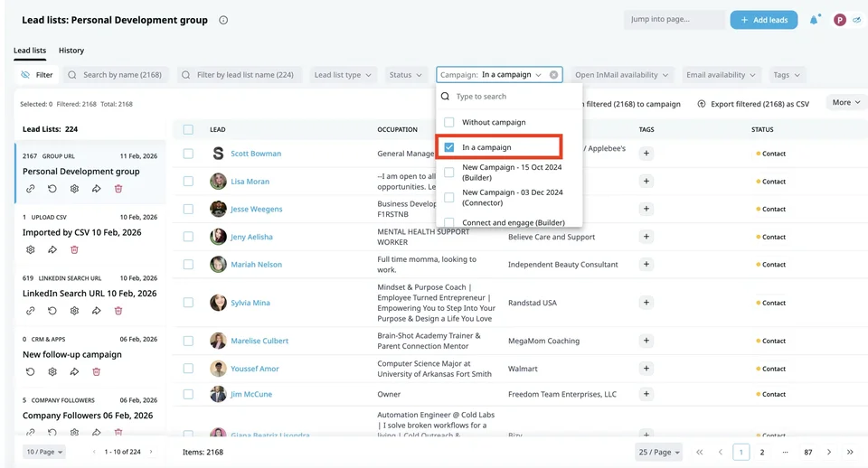Switch to the History tab
This screenshot has width=868, height=468.
(71, 51)
